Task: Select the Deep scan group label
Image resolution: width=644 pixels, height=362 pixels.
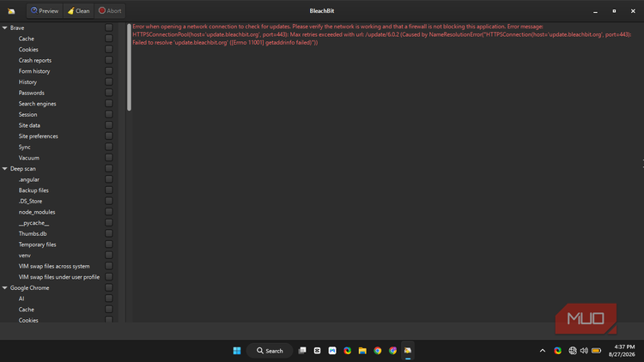Action: (23, 169)
